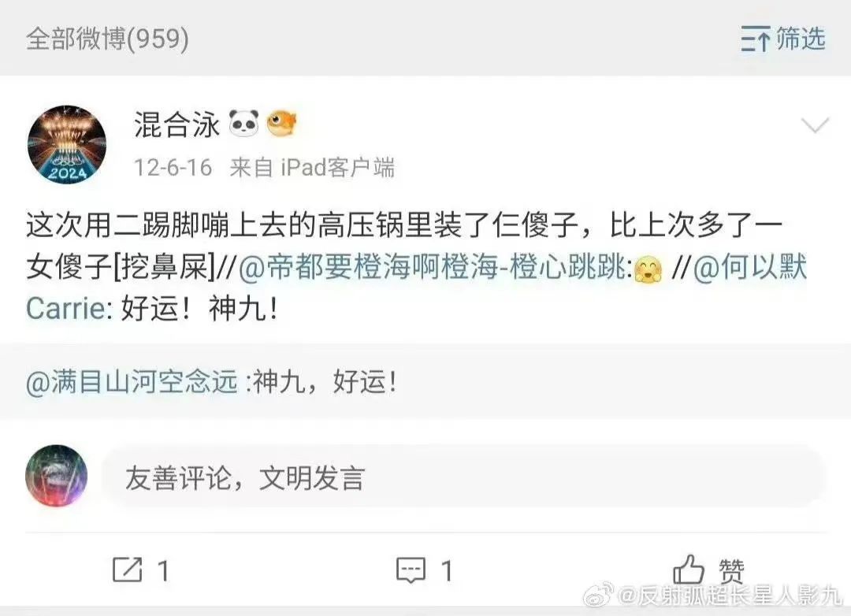Tap the repost share icon
The height and width of the screenshot is (616, 851).
point(127,570)
